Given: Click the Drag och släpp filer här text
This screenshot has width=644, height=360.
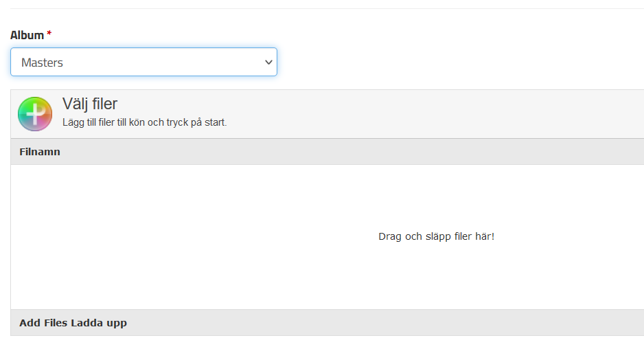Looking at the screenshot, I should (436, 236).
